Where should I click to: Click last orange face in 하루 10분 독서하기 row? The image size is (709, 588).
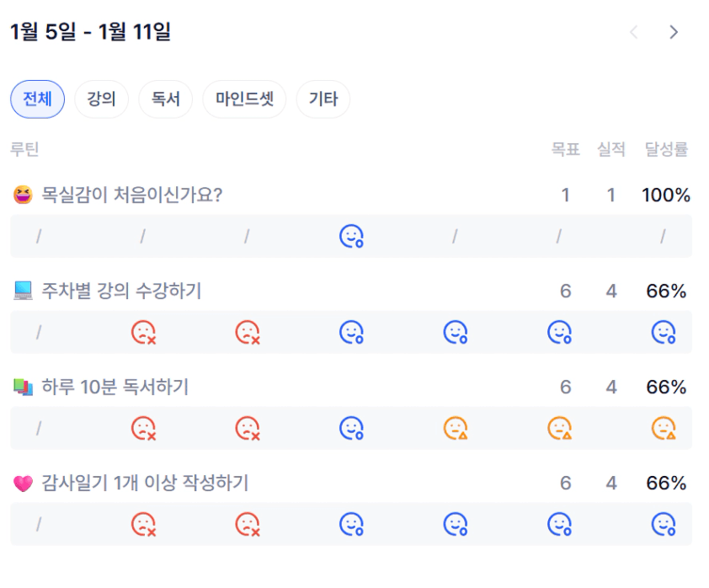pyautogui.click(x=664, y=429)
